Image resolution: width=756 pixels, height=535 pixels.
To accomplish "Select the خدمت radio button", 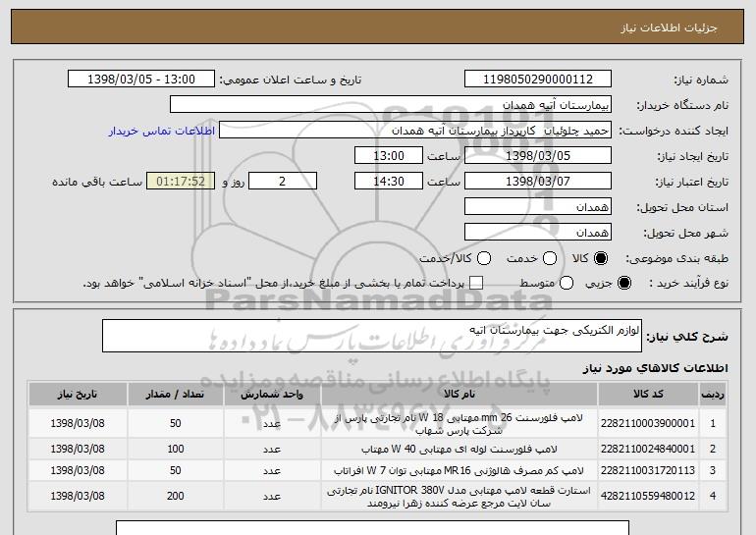I will pos(550,258).
